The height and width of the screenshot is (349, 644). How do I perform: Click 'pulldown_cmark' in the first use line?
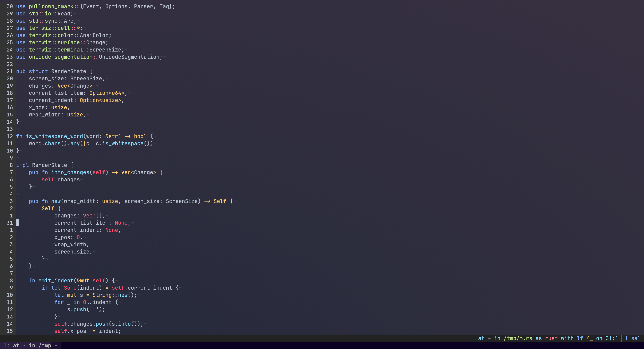[51, 7]
